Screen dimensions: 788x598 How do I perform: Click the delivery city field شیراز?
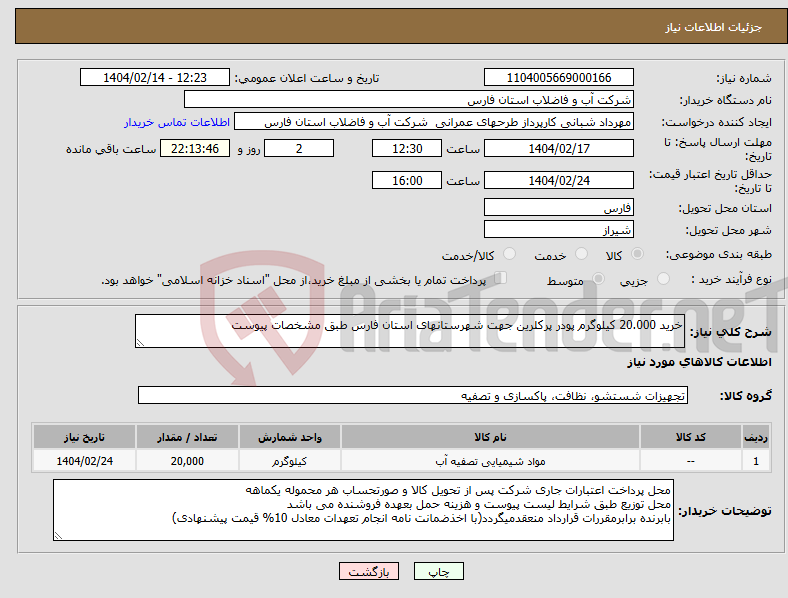(559, 230)
